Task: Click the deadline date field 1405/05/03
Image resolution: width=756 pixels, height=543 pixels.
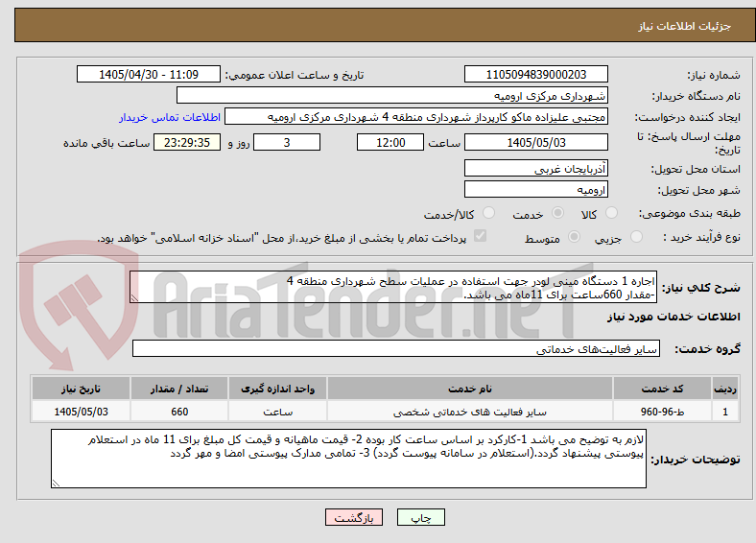Action: pos(535,142)
